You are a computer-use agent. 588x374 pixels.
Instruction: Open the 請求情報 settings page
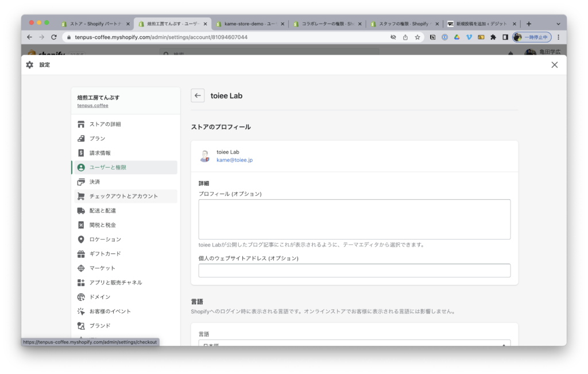[x=126, y=153]
